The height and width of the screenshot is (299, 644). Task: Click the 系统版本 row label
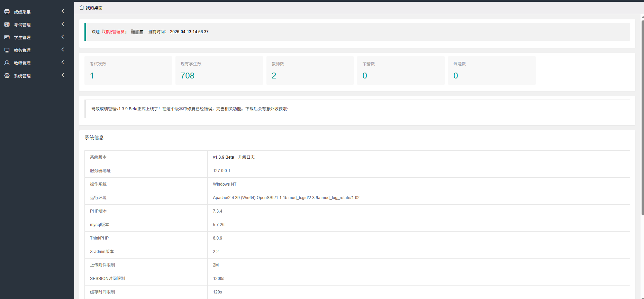coord(98,157)
